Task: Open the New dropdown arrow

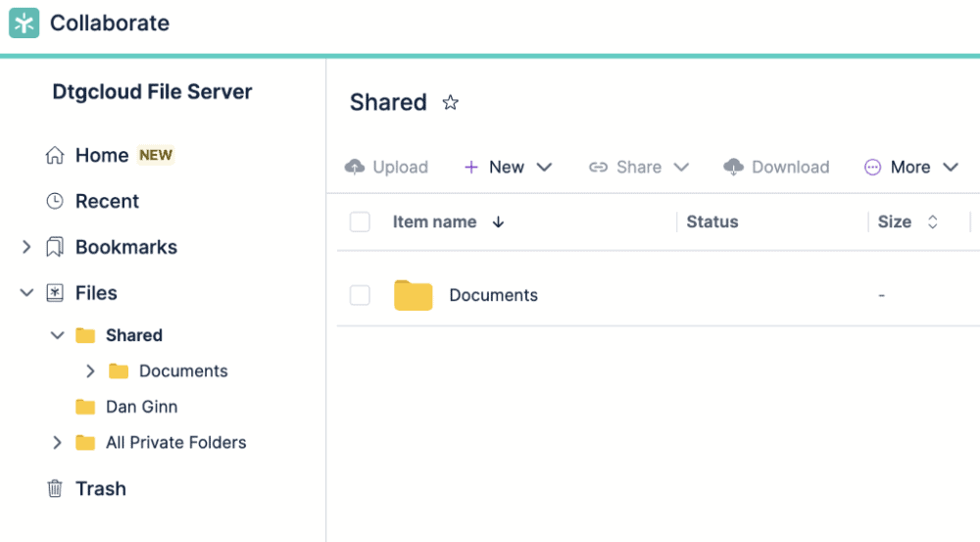Action: 544,167
